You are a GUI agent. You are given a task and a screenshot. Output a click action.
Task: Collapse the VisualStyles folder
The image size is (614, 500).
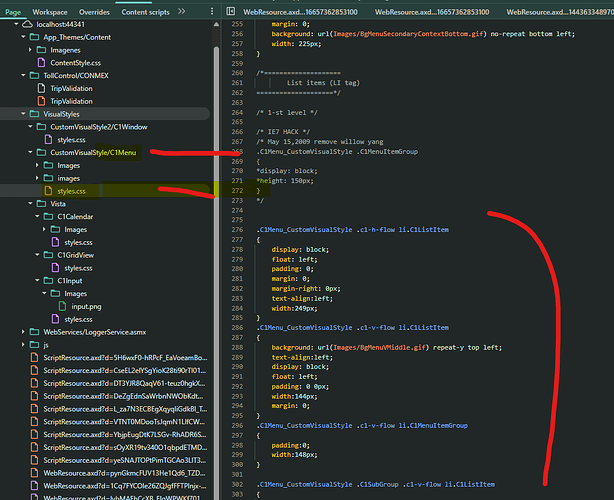click(x=23, y=114)
